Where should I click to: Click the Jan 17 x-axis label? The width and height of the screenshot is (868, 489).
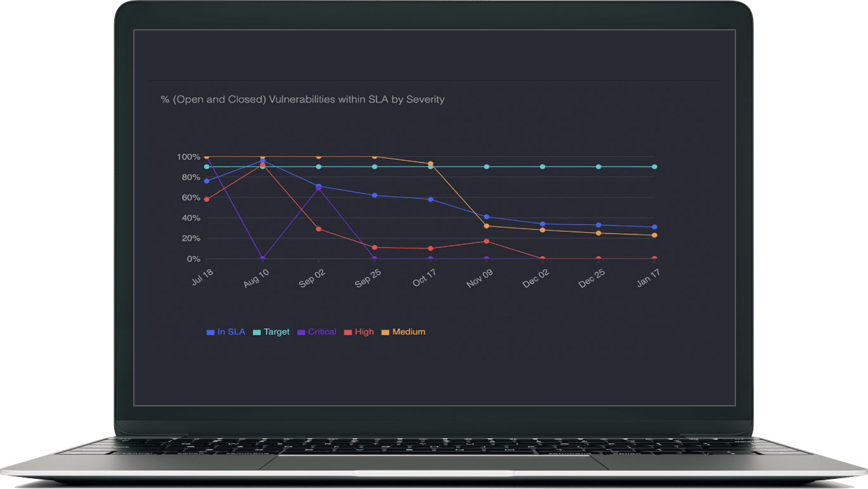[649, 277]
